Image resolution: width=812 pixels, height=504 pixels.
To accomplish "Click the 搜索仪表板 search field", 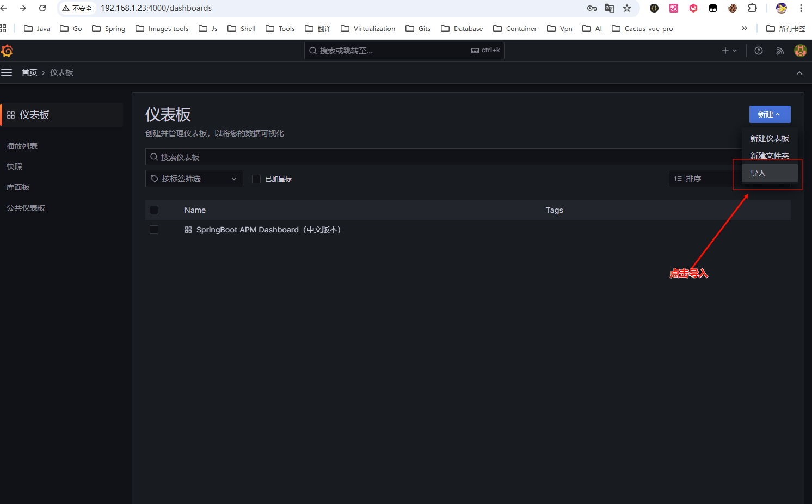I will (435, 157).
